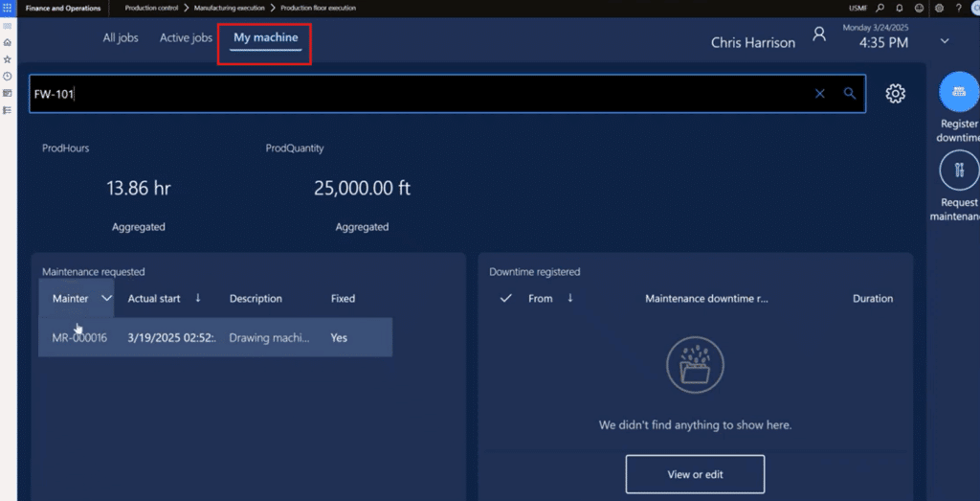Open the machine settings gear icon
This screenshot has height=501, width=980.
click(x=895, y=94)
